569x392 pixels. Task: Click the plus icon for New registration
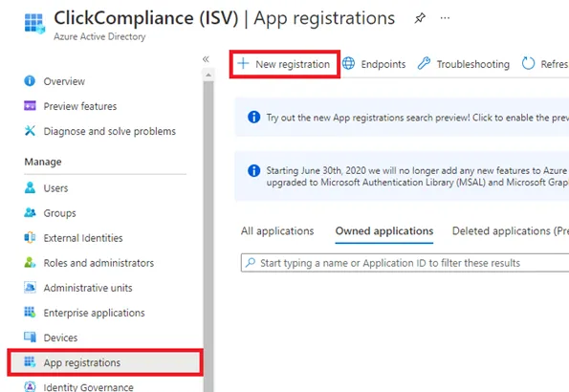[243, 63]
